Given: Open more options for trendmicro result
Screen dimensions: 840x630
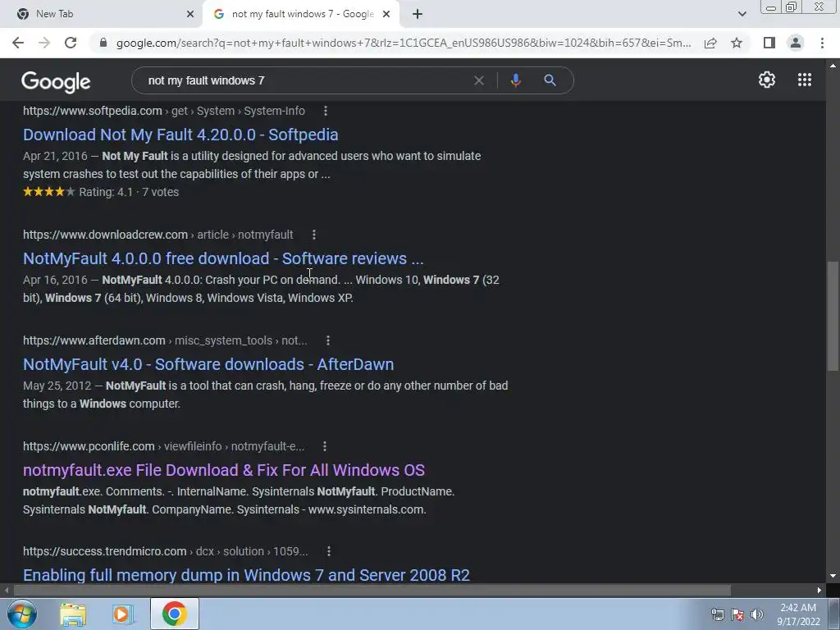Looking at the screenshot, I should click(329, 551).
